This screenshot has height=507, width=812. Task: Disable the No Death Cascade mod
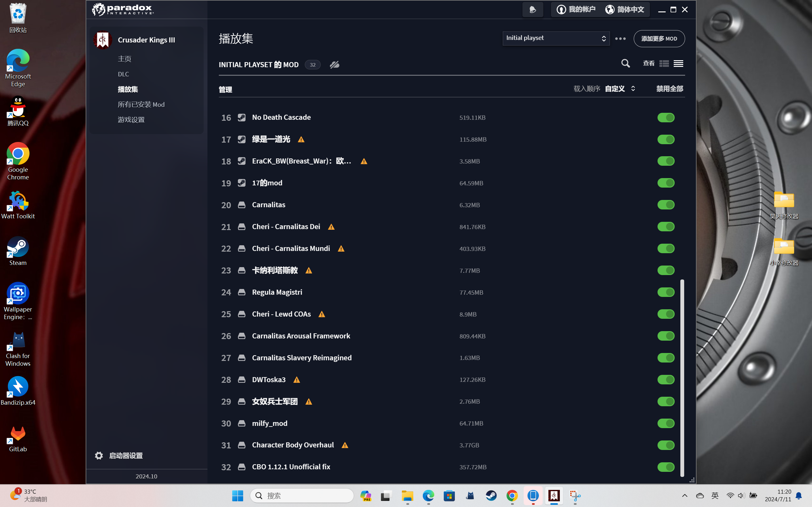666,118
